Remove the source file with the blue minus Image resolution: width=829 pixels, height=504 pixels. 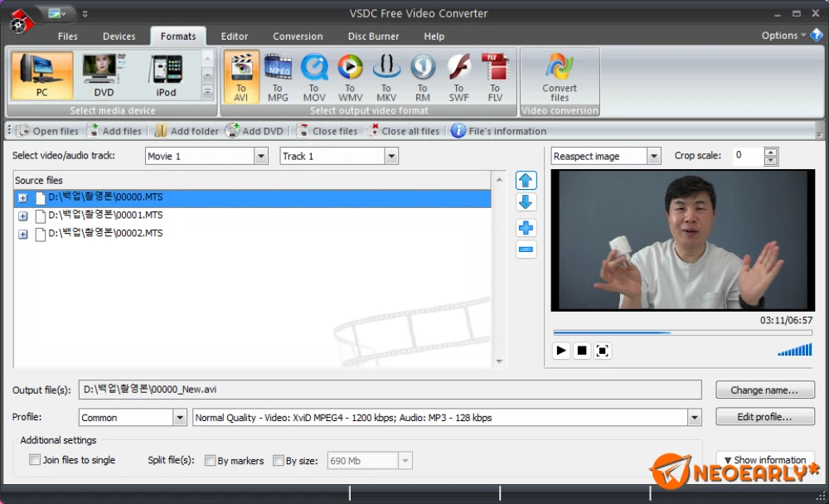tap(526, 250)
